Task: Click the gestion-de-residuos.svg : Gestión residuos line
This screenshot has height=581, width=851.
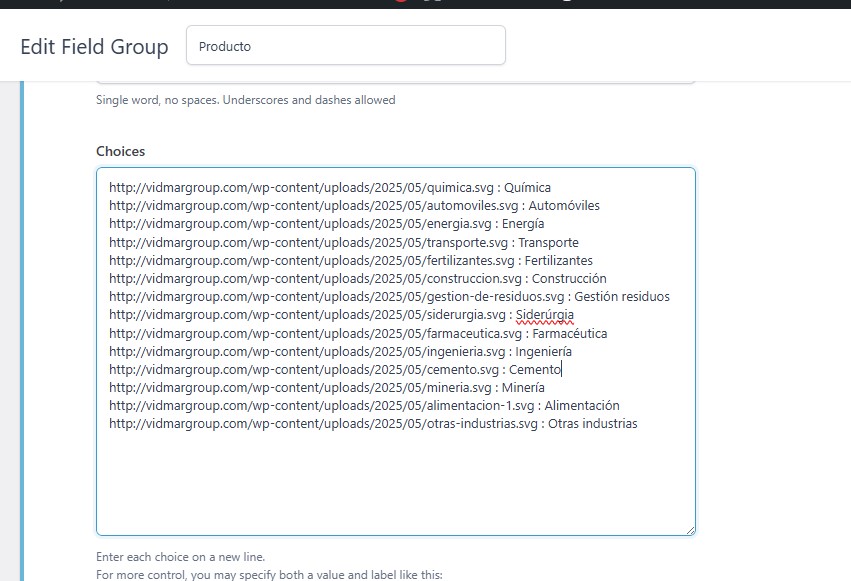Action: point(390,297)
